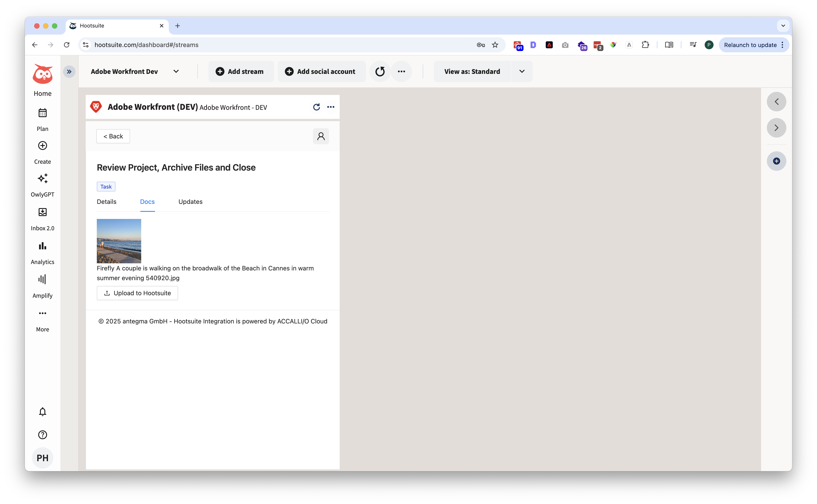Open the password key icon in address bar
This screenshot has width=817, height=504.
pyautogui.click(x=481, y=45)
